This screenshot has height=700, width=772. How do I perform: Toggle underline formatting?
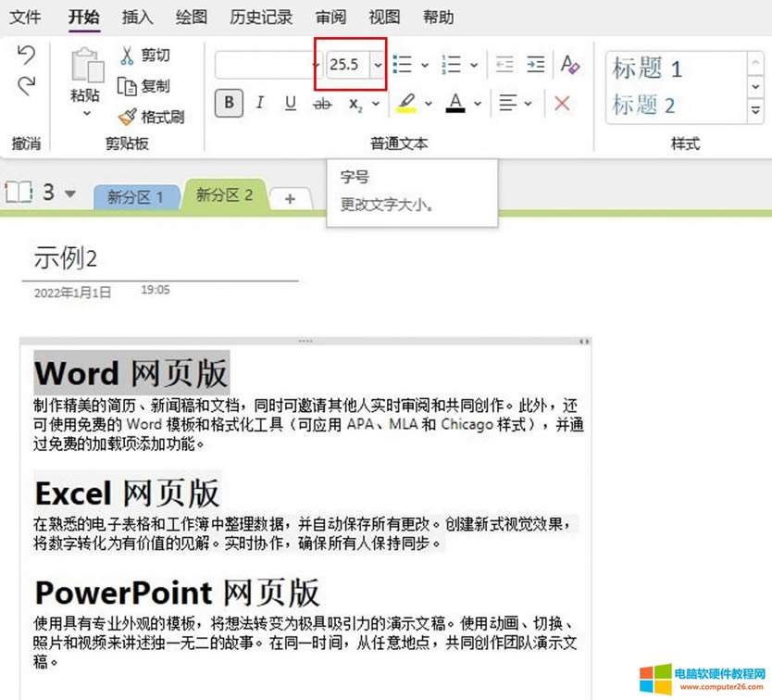(x=291, y=103)
